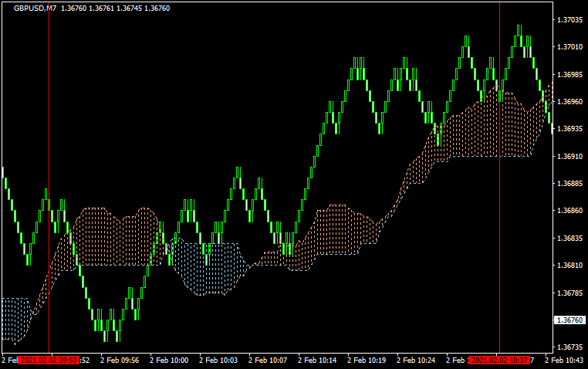588x369 pixels.
Task: Click price scale value 1.36810
Action: tap(570, 265)
